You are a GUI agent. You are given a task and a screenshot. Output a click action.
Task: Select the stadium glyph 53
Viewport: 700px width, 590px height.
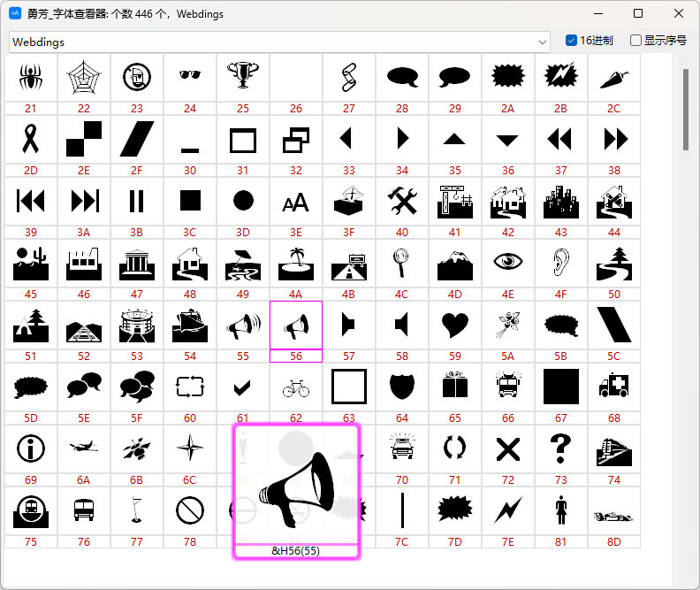(137, 326)
